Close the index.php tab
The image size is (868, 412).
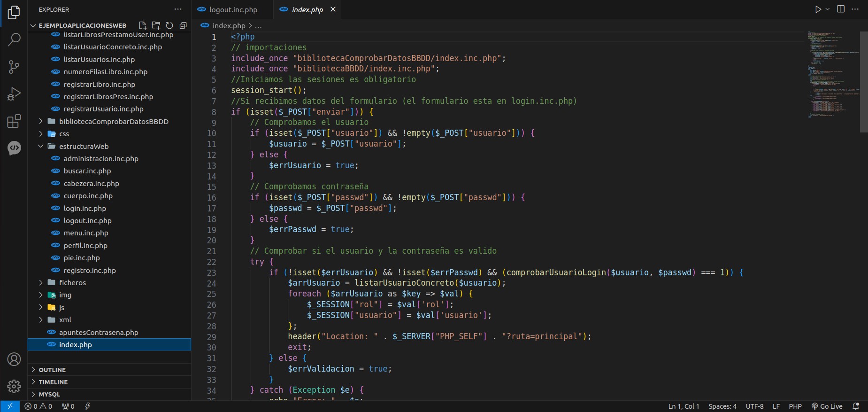pyautogui.click(x=333, y=9)
